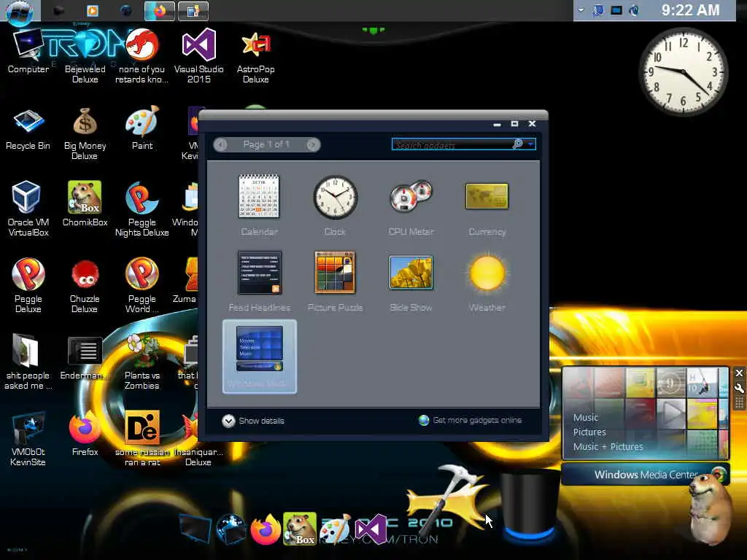This screenshot has width=747, height=560.
Task: Expand Show details in the gadget gallery
Action: [253, 421]
